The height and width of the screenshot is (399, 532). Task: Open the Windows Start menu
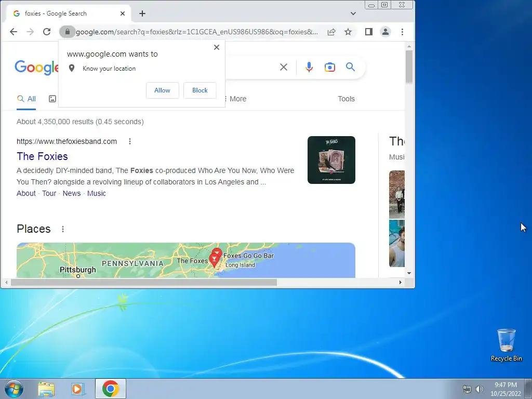coord(14,389)
